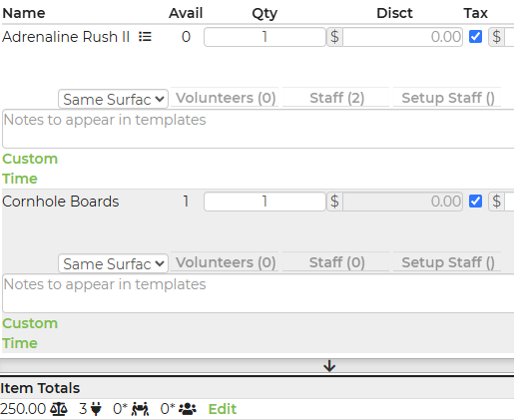Click dollar sign before Adrenaline Rush discount
The height and width of the screenshot is (420, 514).
click(x=334, y=37)
